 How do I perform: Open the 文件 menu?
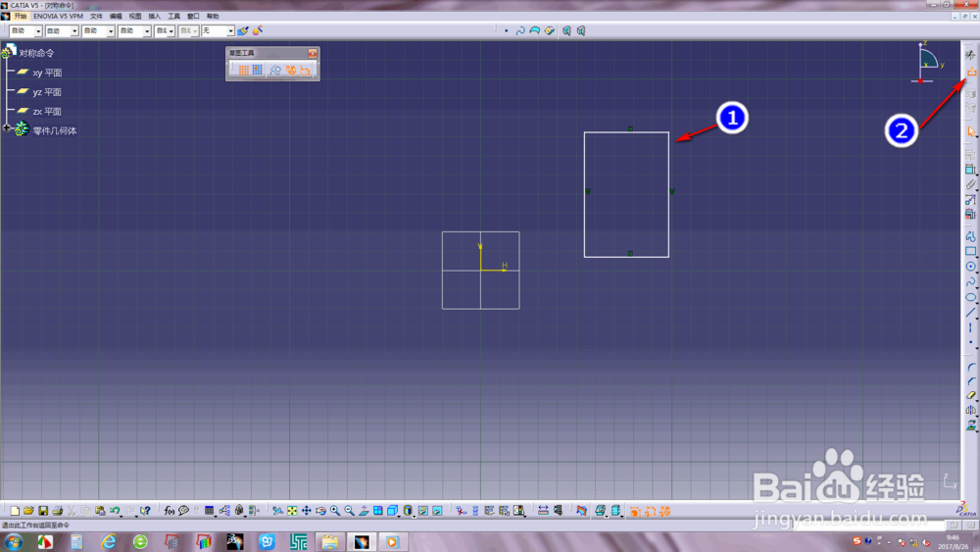tap(96, 17)
